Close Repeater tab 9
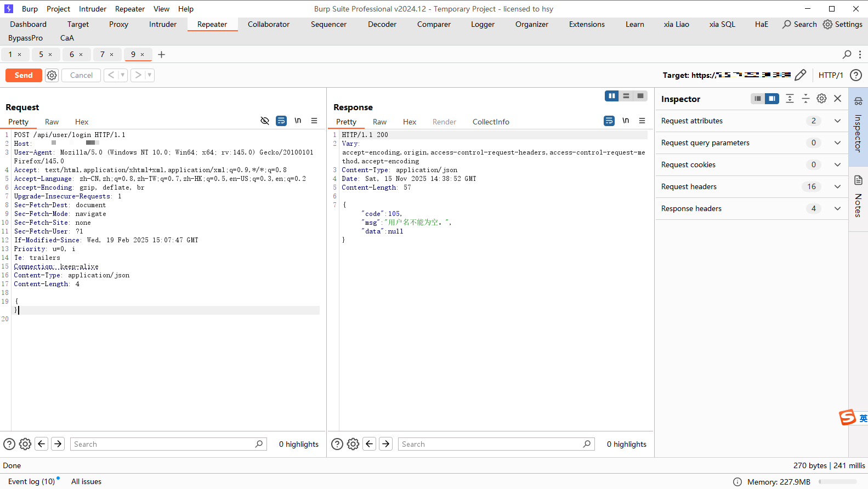 [143, 54]
